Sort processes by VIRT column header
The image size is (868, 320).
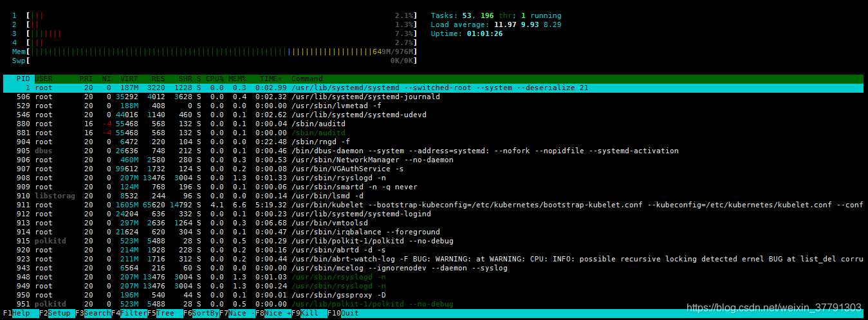coord(129,79)
